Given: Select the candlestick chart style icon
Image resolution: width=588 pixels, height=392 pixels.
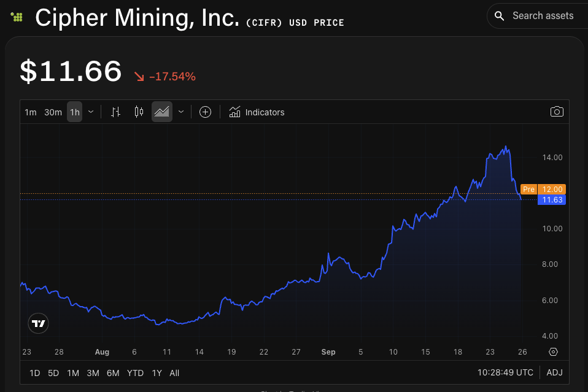Looking at the screenshot, I should [x=138, y=112].
